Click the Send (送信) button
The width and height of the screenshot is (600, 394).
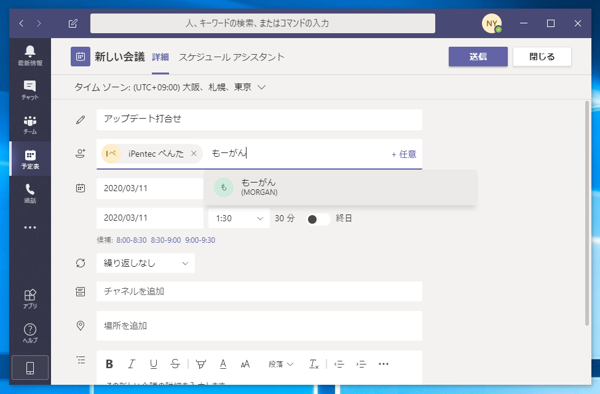click(x=478, y=57)
